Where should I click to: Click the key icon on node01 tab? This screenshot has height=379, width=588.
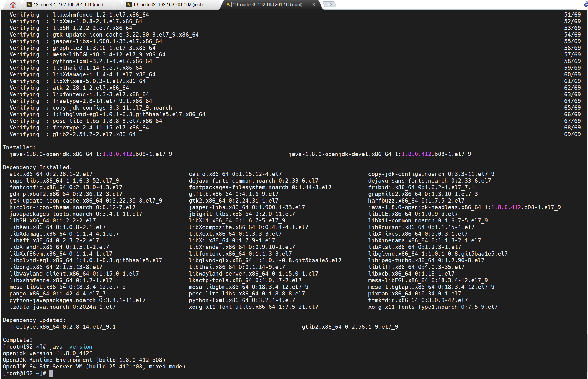coord(29,4)
